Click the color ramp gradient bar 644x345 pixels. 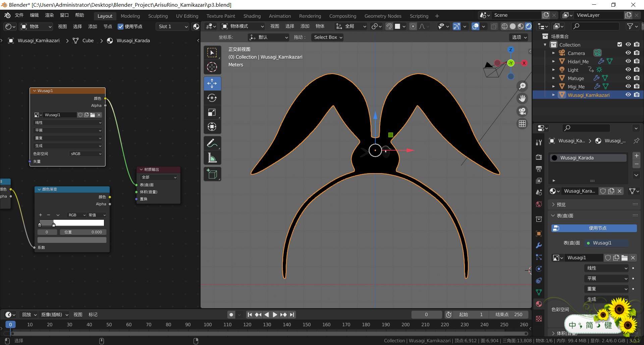[72, 223]
